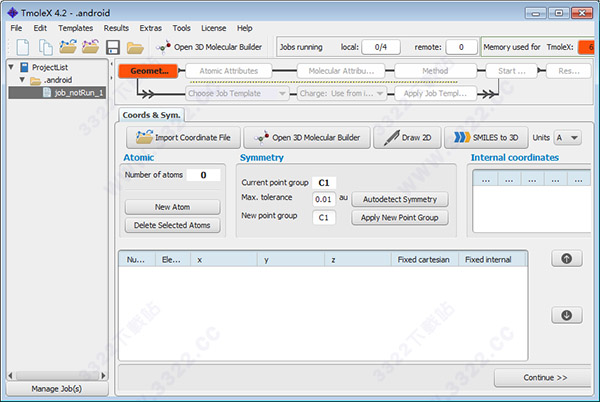Launch the Draw 2D tool

pyautogui.click(x=406, y=137)
